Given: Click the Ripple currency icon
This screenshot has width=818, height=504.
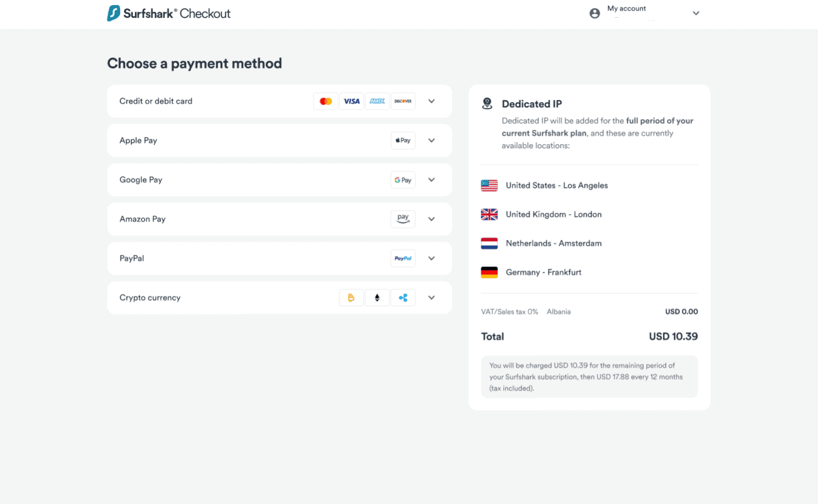Looking at the screenshot, I should (403, 298).
